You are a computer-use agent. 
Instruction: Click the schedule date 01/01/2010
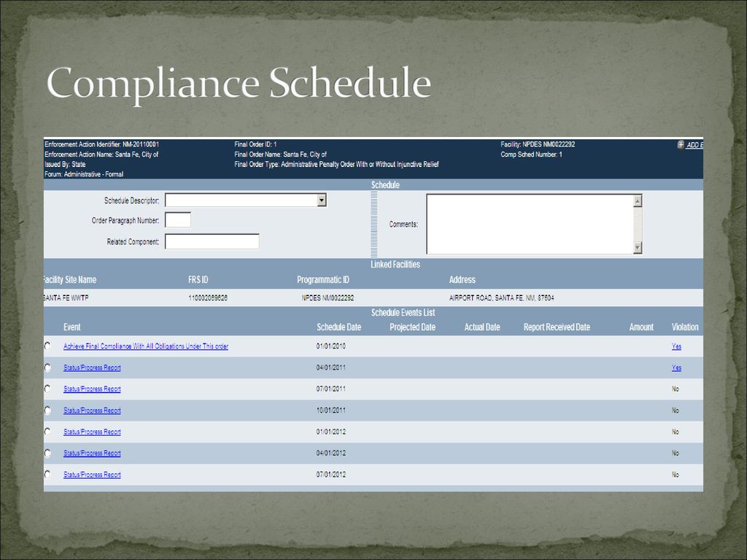coord(331,346)
